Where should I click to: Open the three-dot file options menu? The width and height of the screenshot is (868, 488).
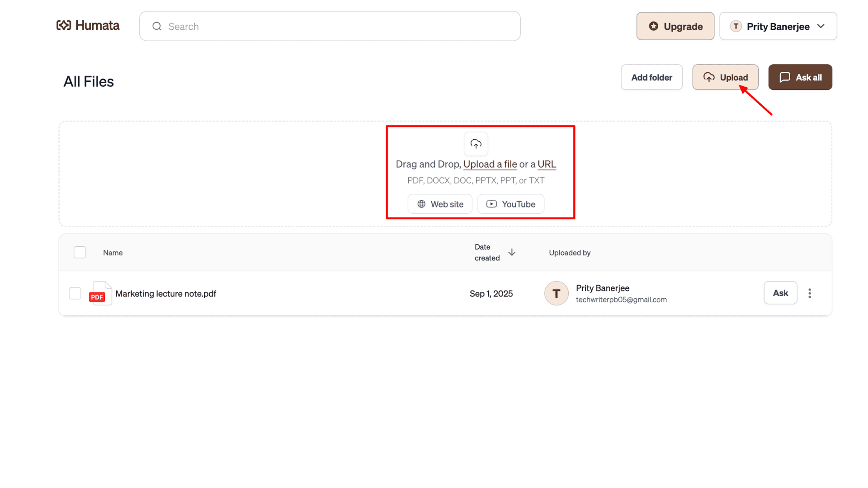(x=810, y=293)
